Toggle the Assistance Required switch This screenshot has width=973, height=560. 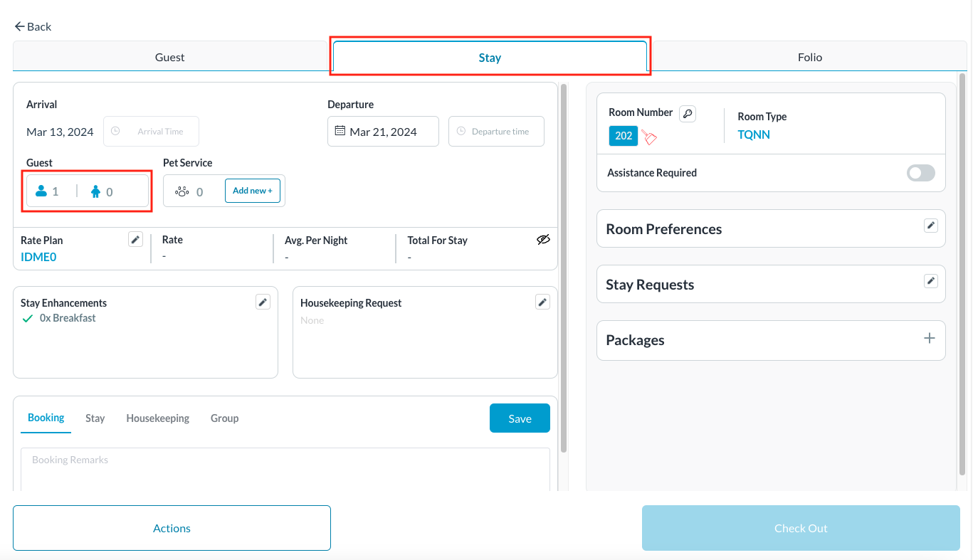click(920, 173)
